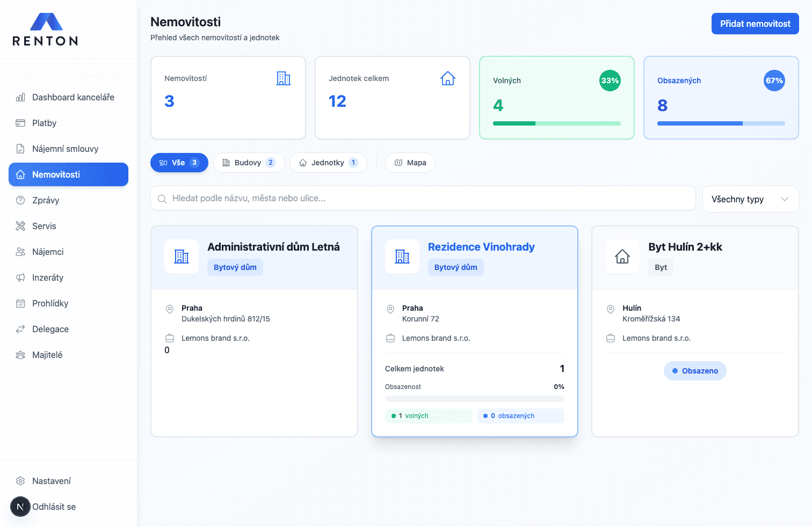Click the Dashboard kanceláře chart icon
The width and height of the screenshot is (812, 527).
20,97
